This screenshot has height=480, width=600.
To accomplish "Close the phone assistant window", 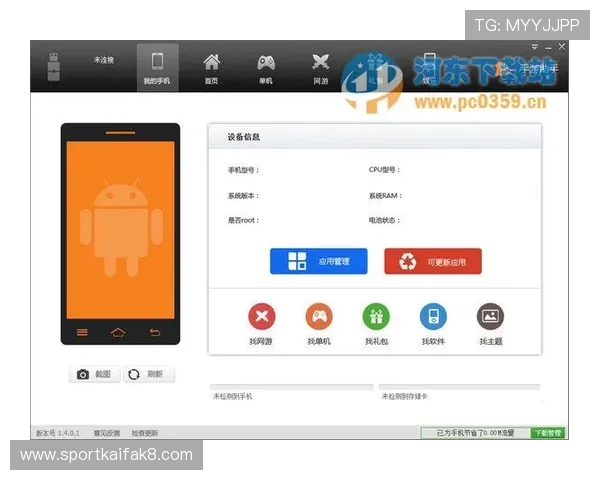I will [562, 47].
